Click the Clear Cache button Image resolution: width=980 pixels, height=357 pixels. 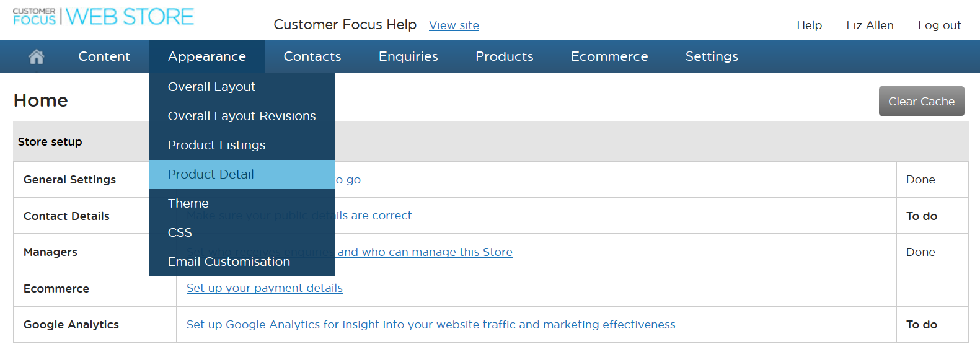click(921, 101)
